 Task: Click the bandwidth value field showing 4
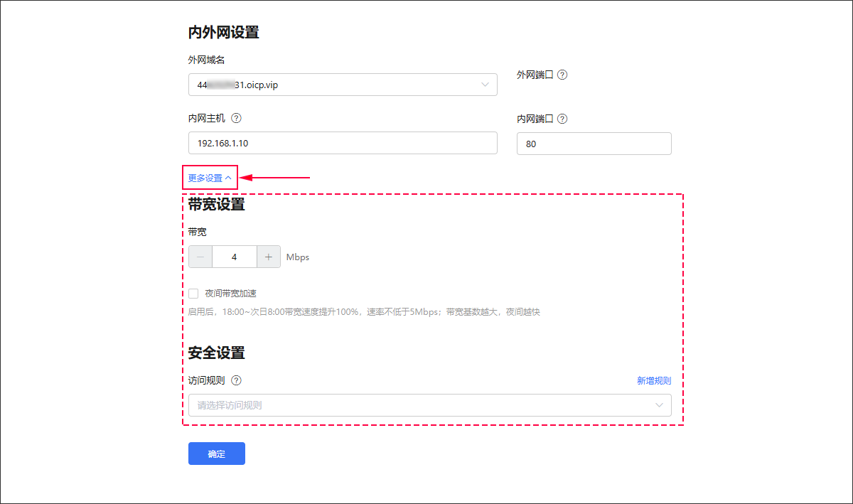(x=235, y=257)
